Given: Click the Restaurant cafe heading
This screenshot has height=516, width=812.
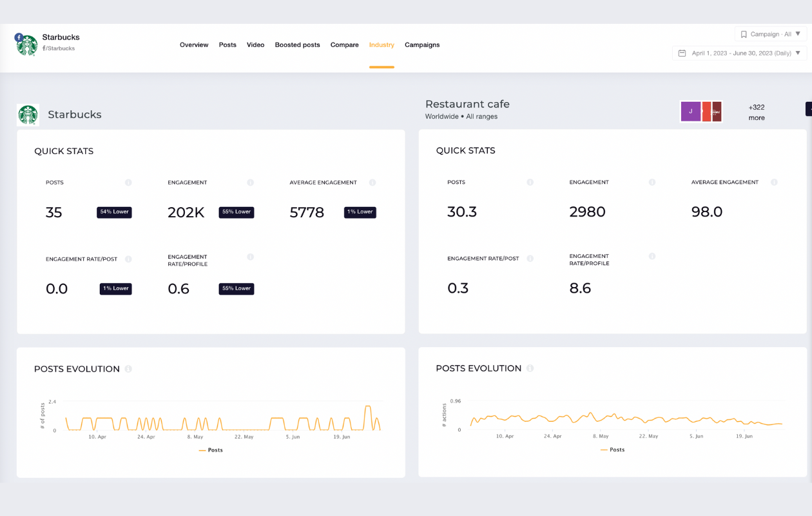Looking at the screenshot, I should (467, 104).
